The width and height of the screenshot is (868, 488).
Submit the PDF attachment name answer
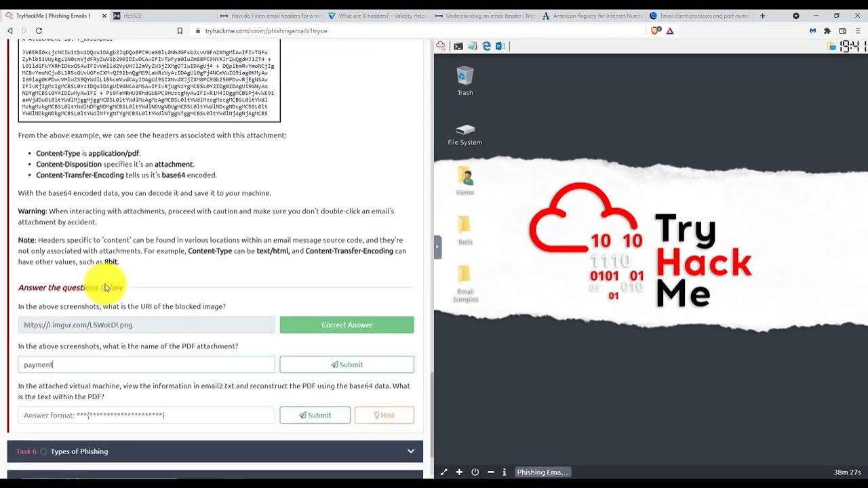click(347, 365)
